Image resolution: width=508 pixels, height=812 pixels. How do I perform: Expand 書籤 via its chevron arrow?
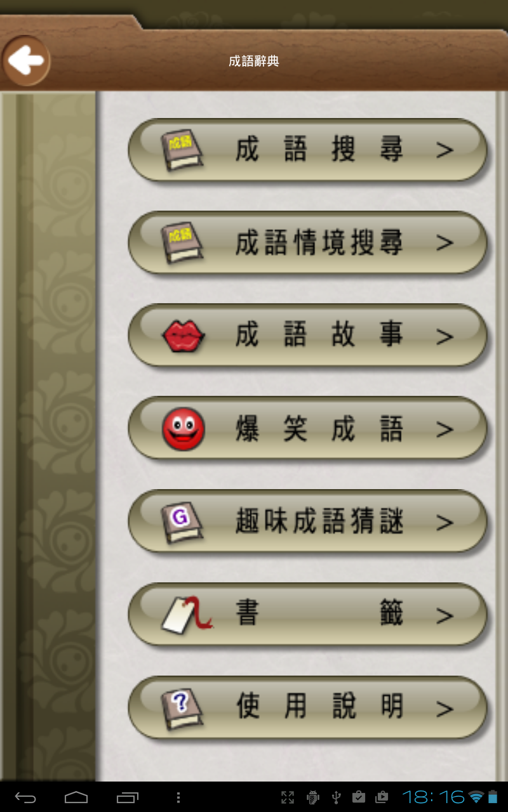point(445,616)
